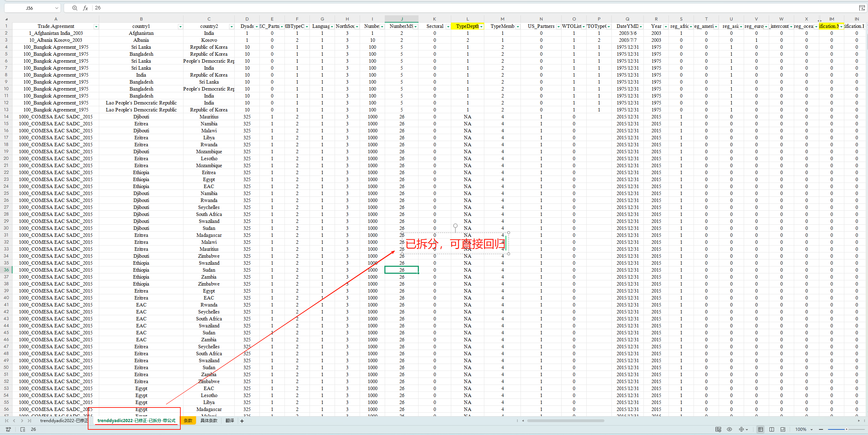Click the zoom out minus icon
The image size is (868, 435).
coord(821,429)
